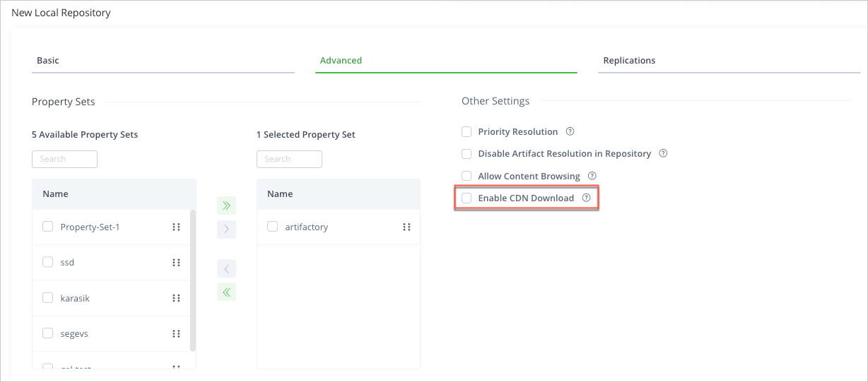Screen dimensions: 868x382
Task: Click the drag handle of Property-Set-1
Action: tap(176, 227)
